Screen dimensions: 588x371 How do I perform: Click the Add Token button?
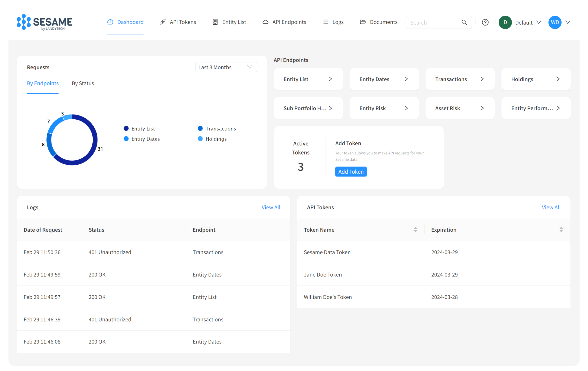pyautogui.click(x=351, y=171)
